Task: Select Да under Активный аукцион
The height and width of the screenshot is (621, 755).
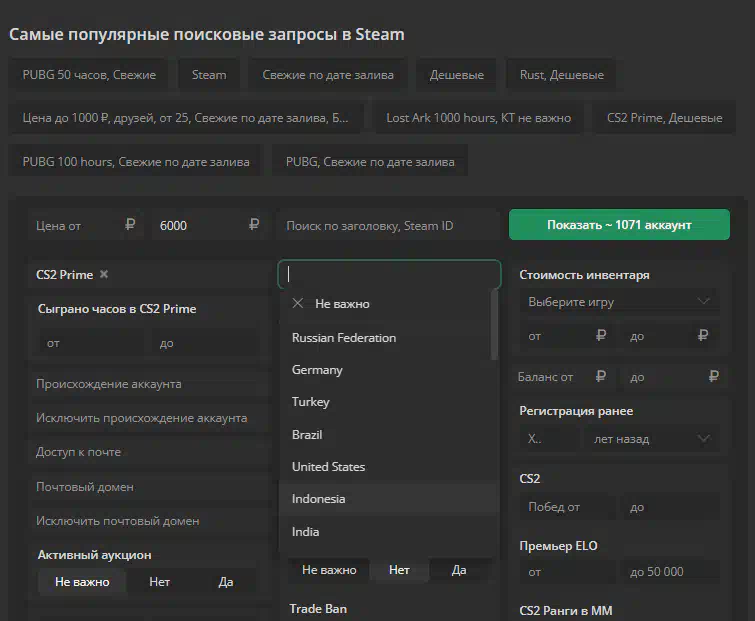Action: click(225, 582)
